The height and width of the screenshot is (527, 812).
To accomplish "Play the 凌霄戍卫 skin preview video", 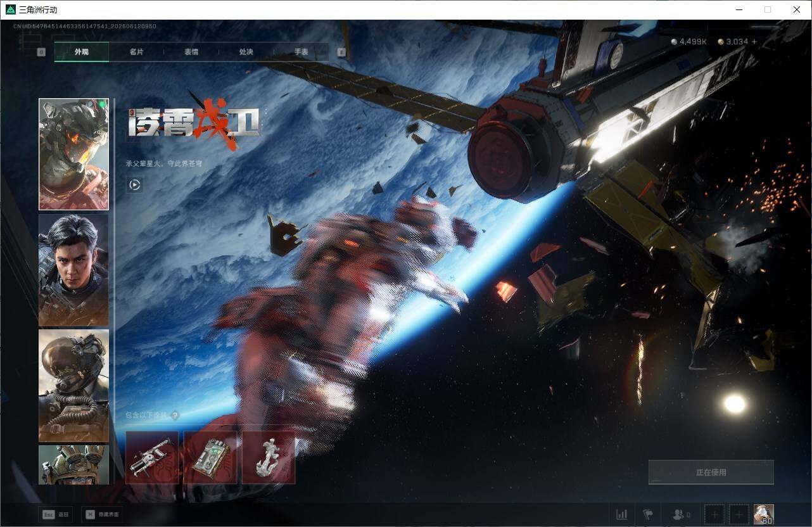I will tap(134, 185).
